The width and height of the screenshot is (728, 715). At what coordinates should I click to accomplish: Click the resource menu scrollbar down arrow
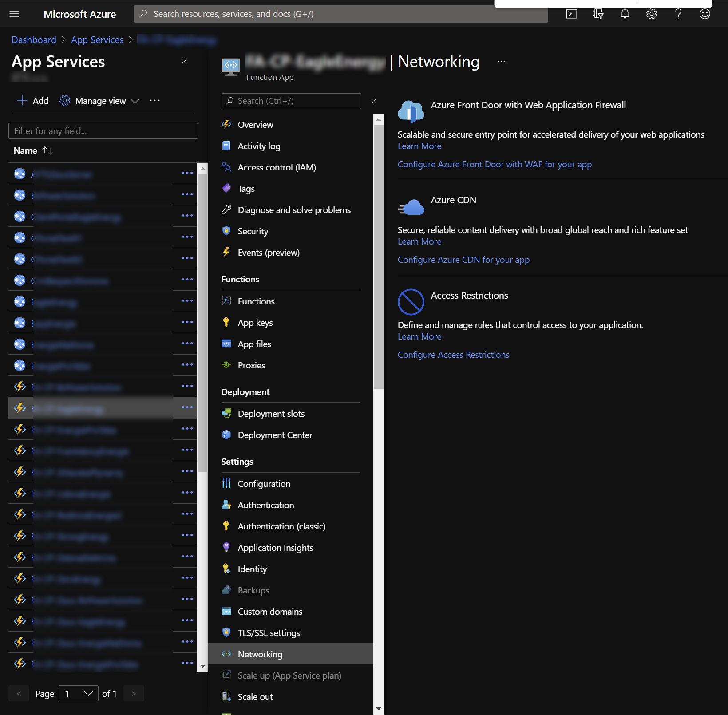[x=379, y=709]
